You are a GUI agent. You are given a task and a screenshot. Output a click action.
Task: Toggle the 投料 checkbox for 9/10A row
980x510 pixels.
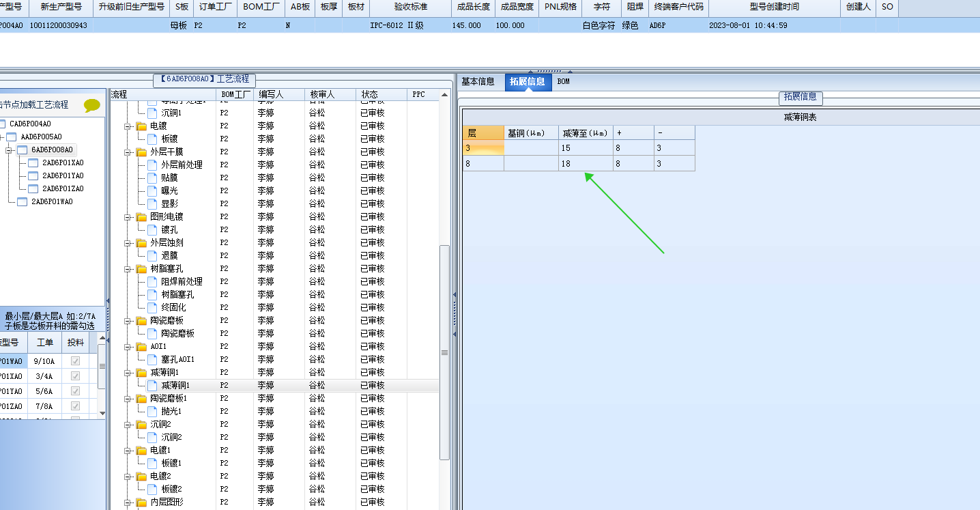click(x=75, y=361)
